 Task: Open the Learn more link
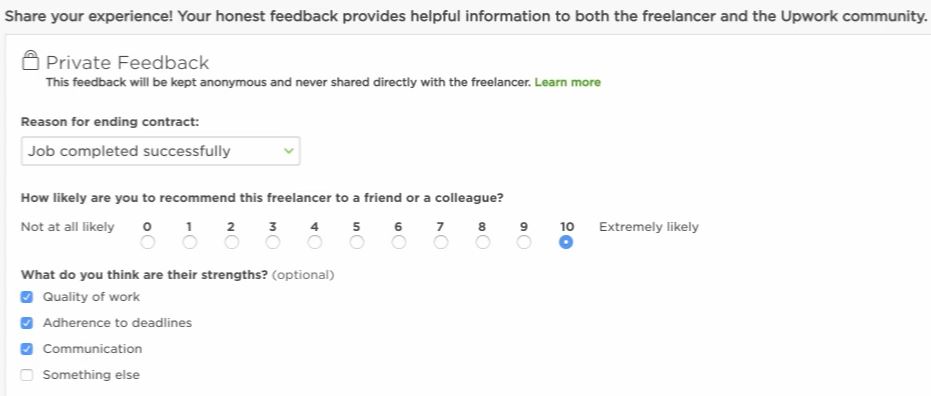click(x=568, y=83)
